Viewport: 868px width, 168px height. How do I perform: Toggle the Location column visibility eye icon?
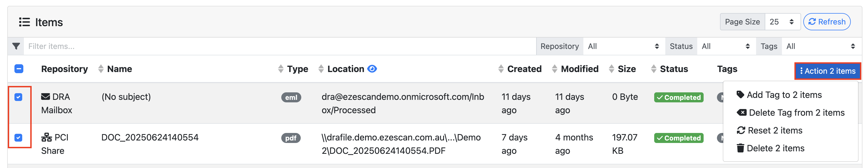372,69
